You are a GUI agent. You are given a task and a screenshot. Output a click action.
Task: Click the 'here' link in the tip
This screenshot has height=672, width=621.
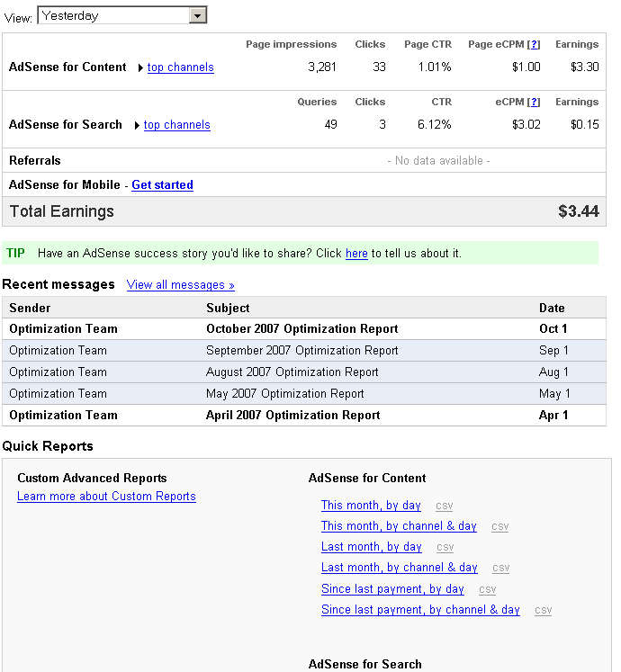pyautogui.click(x=356, y=254)
